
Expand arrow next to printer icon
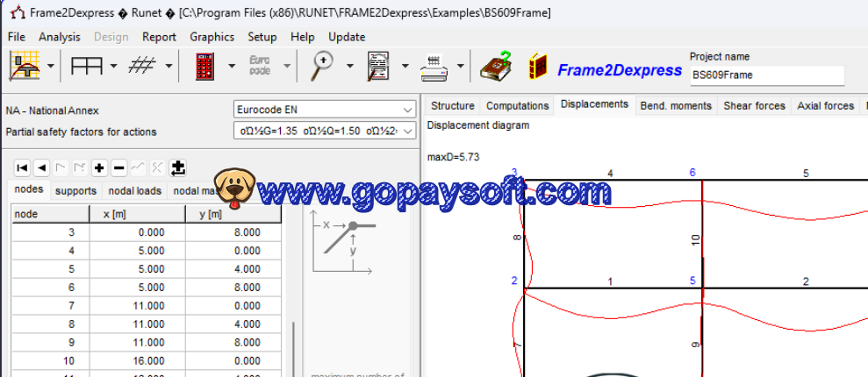[x=461, y=66]
